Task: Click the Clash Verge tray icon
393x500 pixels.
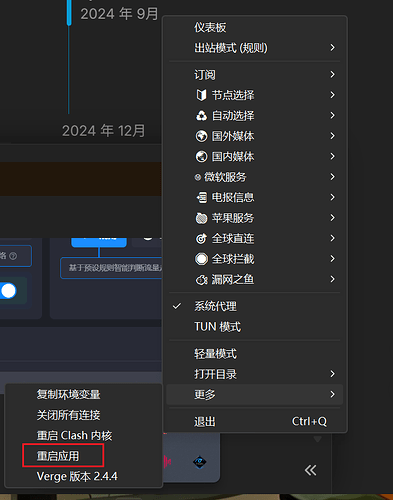Action: [x=200, y=462]
